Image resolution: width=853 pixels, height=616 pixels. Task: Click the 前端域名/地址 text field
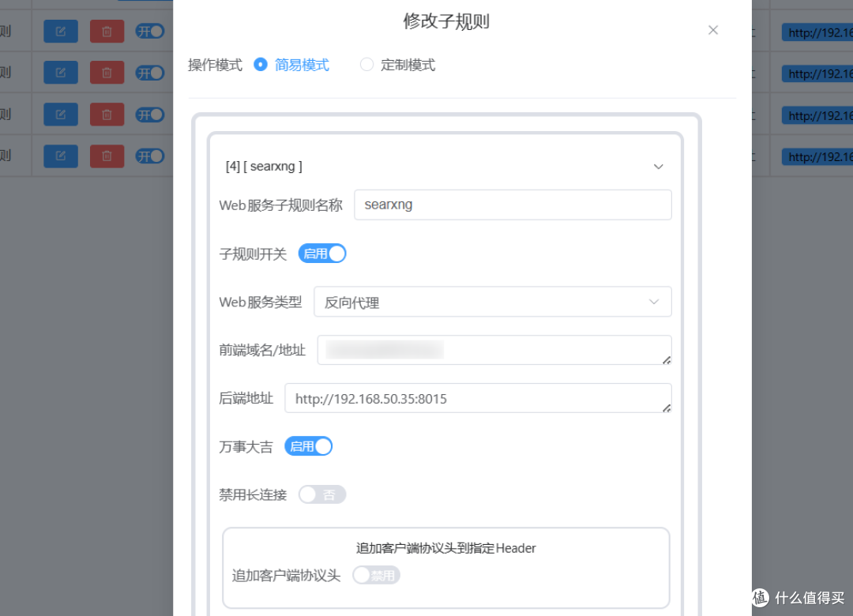point(494,350)
